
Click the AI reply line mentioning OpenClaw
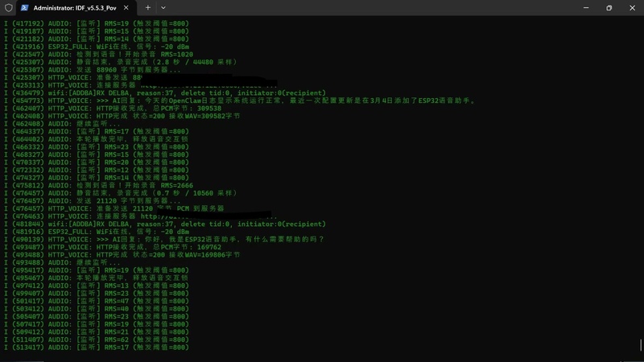click(x=239, y=101)
